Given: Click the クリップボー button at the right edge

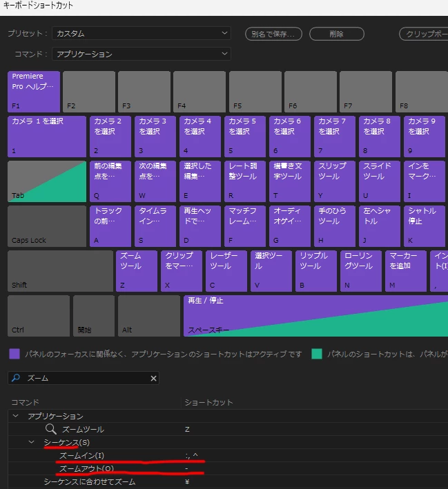Looking at the screenshot, I should (424, 34).
